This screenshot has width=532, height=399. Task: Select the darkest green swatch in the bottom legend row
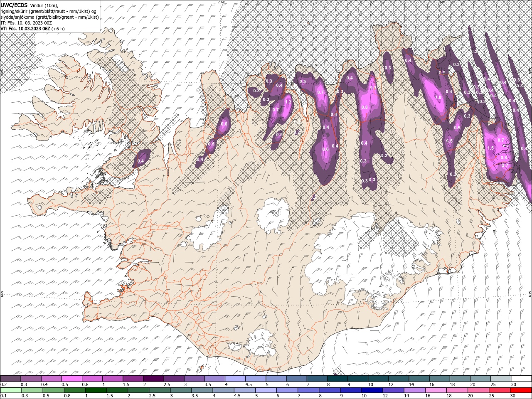(x=96, y=390)
